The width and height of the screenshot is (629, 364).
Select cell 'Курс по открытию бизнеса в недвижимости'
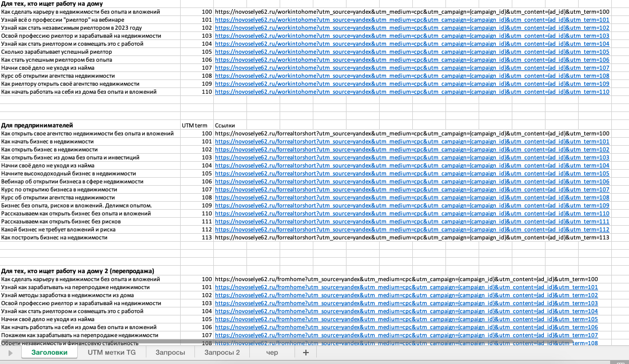pos(90,190)
